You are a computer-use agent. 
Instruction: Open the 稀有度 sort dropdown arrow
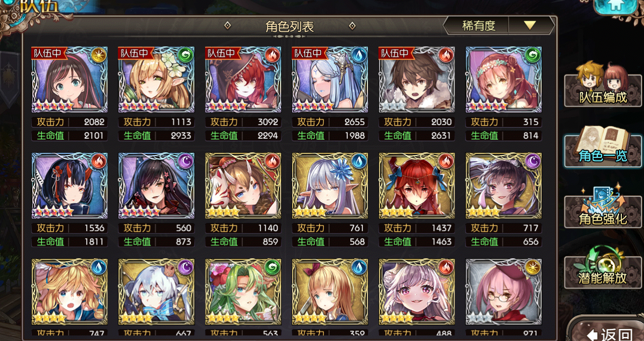pyautogui.click(x=530, y=25)
